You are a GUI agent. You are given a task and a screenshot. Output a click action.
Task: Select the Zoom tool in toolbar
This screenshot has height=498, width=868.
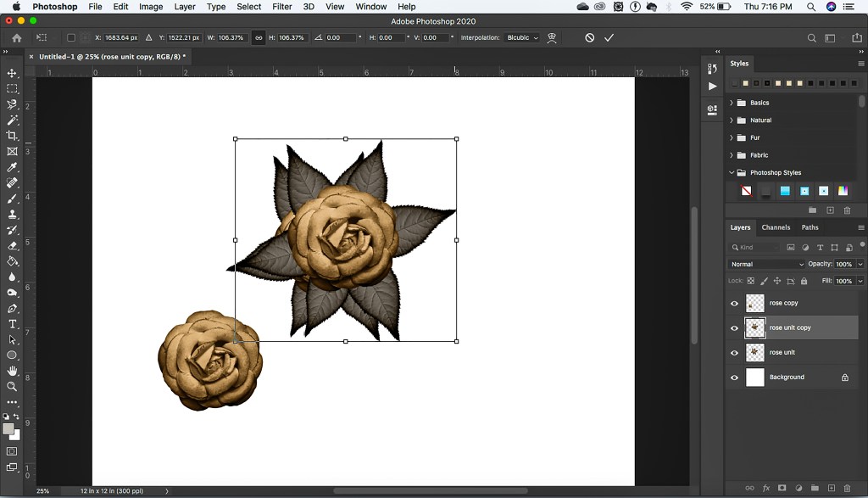point(12,386)
